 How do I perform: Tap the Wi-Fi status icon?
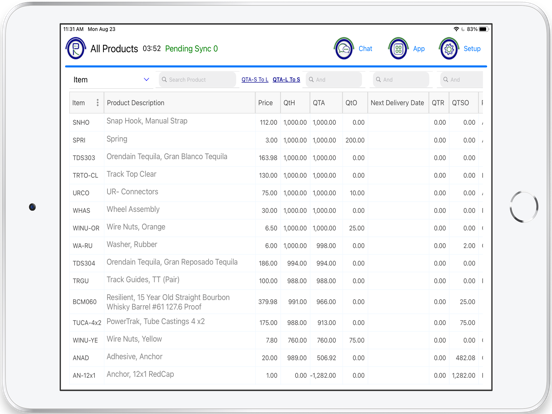click(x=456, y=29)
